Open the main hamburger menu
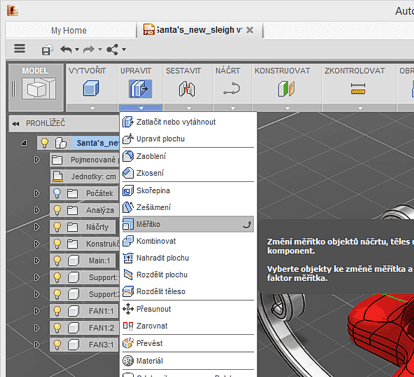 point(20,49)
